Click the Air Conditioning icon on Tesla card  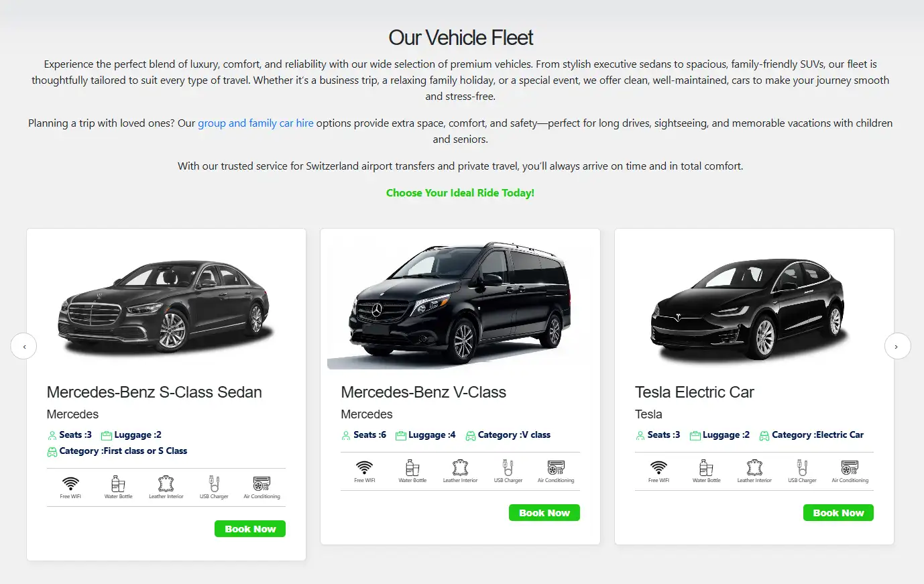[x=850, y=467]
